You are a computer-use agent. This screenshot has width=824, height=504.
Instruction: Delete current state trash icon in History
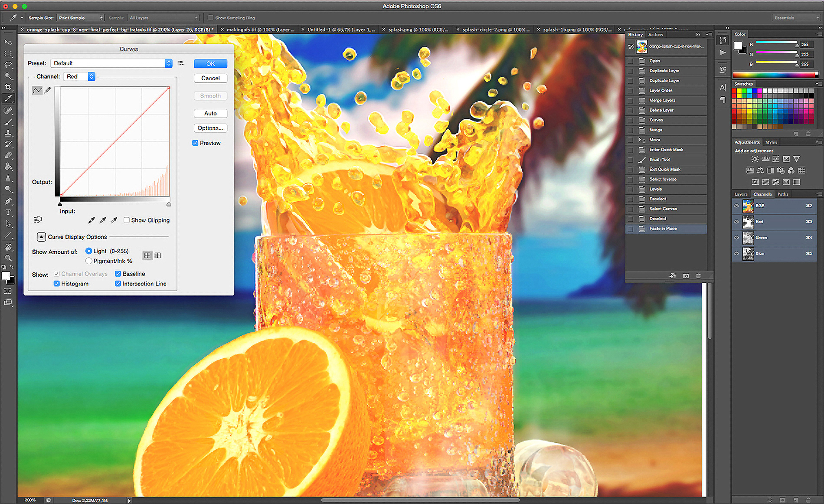click(698, 276)
